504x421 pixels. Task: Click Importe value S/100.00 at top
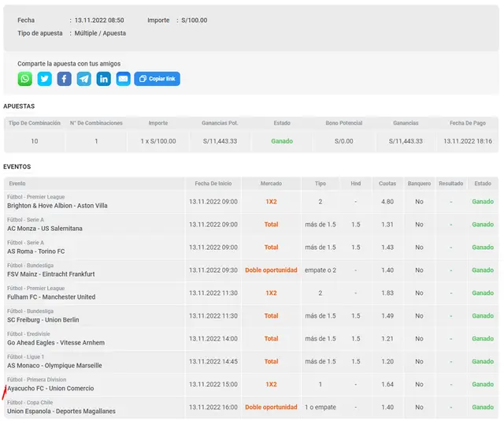point(195,20)
